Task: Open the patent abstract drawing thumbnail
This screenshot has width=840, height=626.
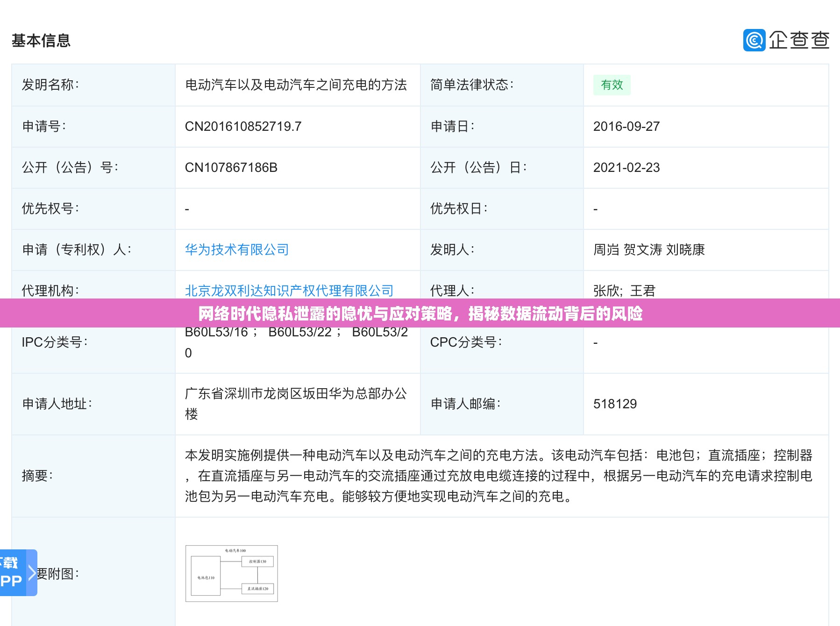Action: 232,573
